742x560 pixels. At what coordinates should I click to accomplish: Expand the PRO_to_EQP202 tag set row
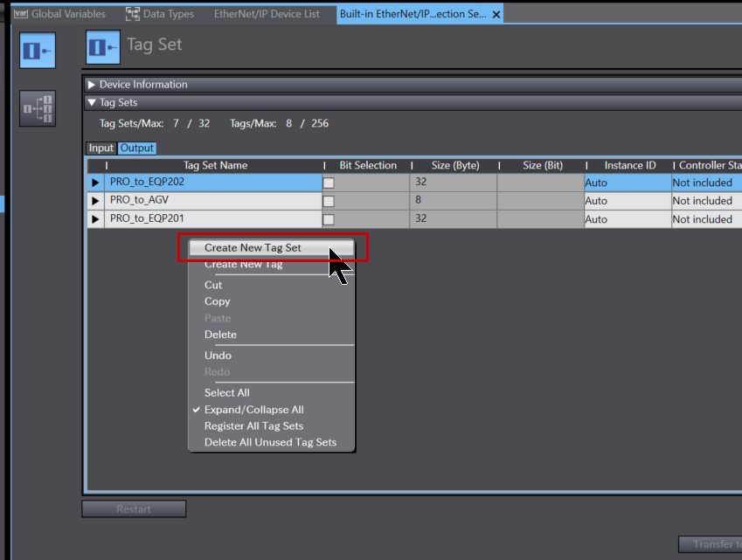pos(95,183)
